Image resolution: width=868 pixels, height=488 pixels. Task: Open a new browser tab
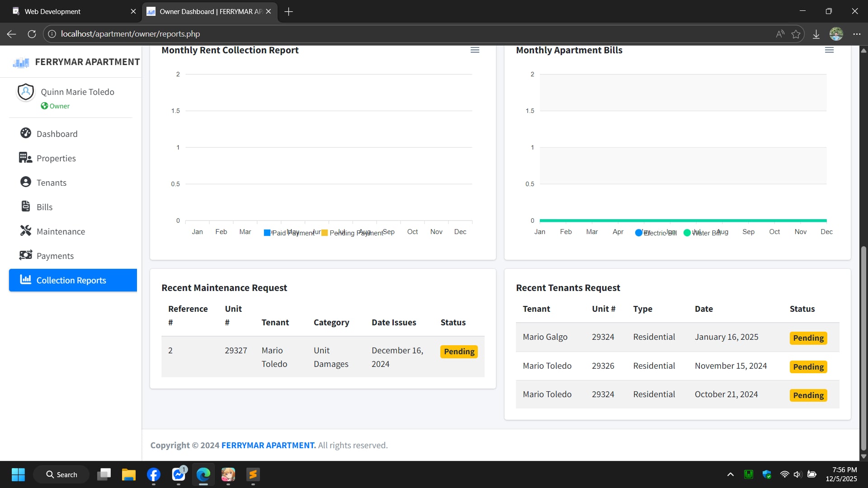pos(289,11)
